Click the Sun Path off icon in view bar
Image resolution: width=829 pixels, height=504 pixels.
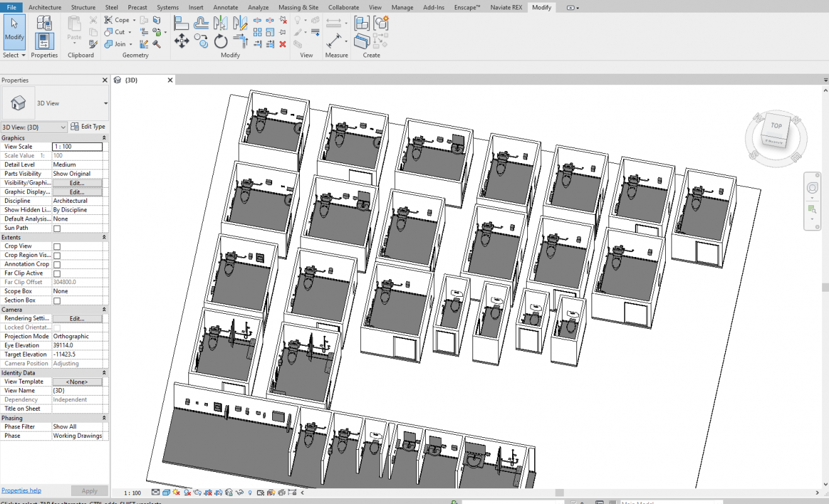[177, 493]
